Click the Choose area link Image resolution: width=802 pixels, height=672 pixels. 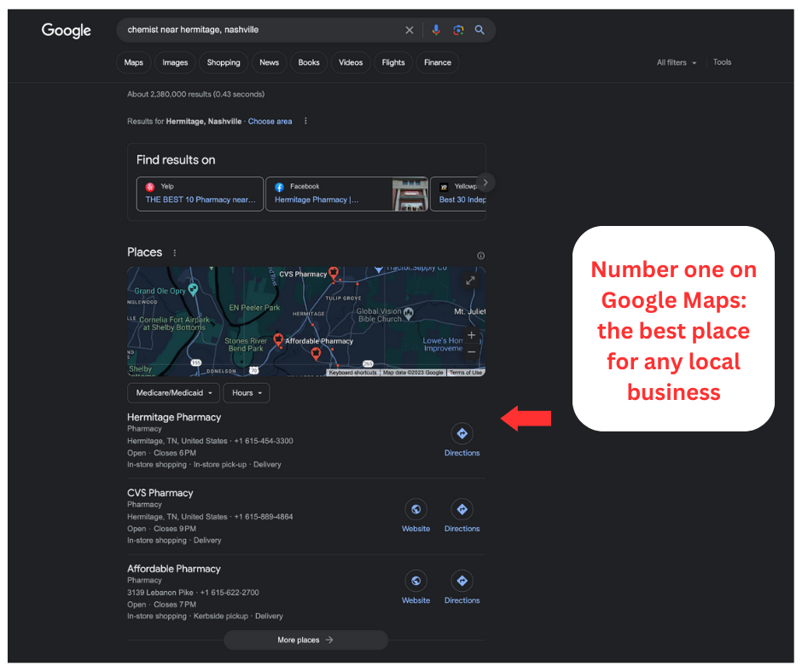click(270, 121)
